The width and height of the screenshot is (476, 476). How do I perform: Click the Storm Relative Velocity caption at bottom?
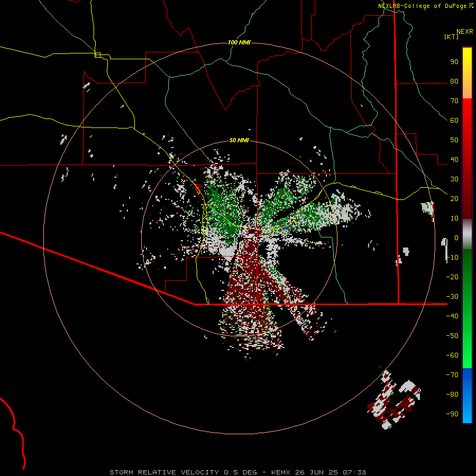[238, 472]
